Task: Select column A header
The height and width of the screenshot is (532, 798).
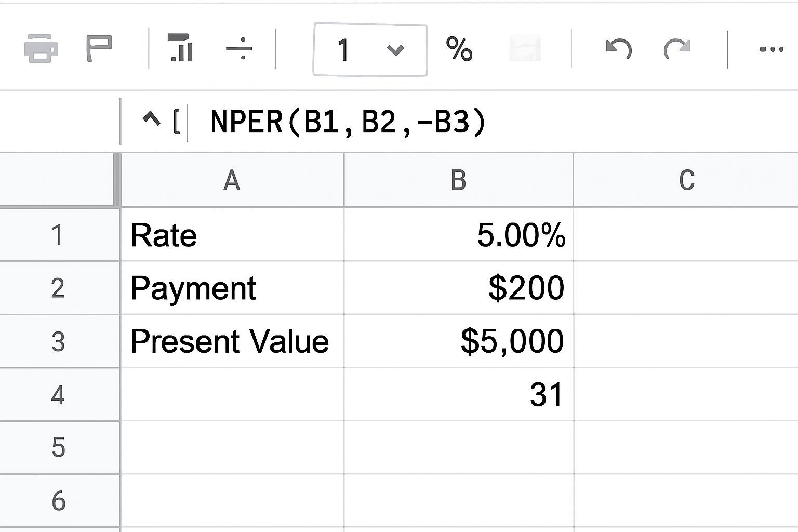Action: [232, 180]
